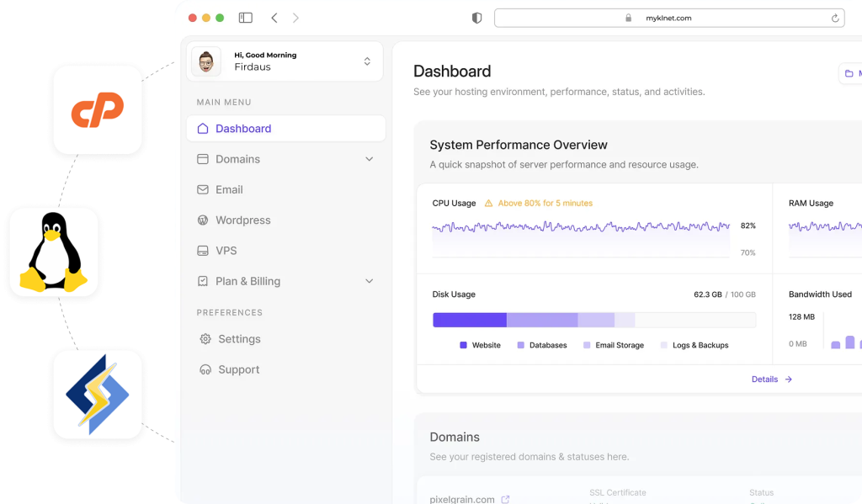Click the 82% CPU value label

pyautogui.click(x=748, y=225)
